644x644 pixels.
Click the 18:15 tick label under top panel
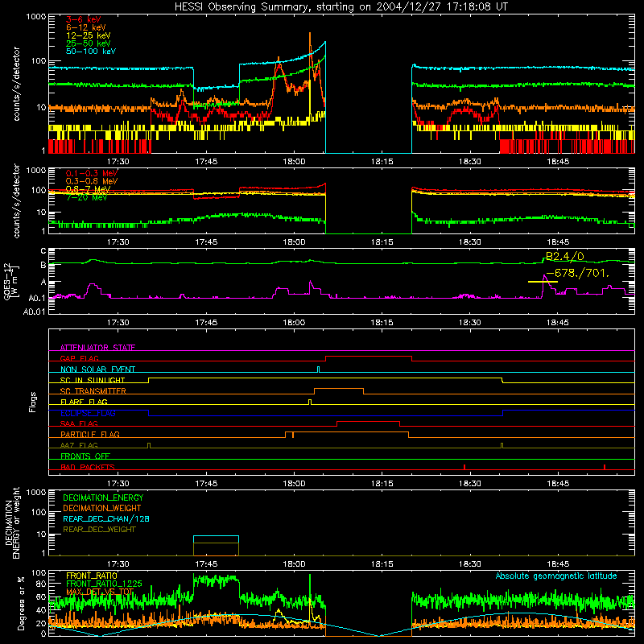tap(382, 162)
